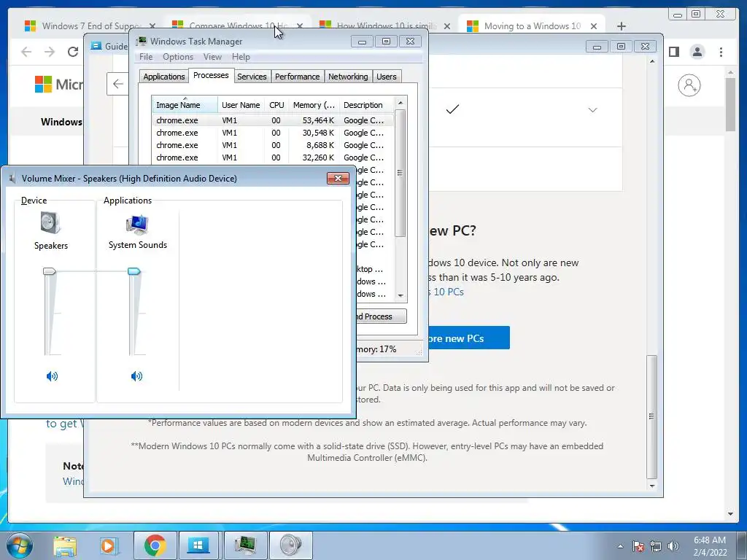This screenshot has height=560, width=747.
Task: Show hidden tray icons arrow
Action: tap(620, 546)
